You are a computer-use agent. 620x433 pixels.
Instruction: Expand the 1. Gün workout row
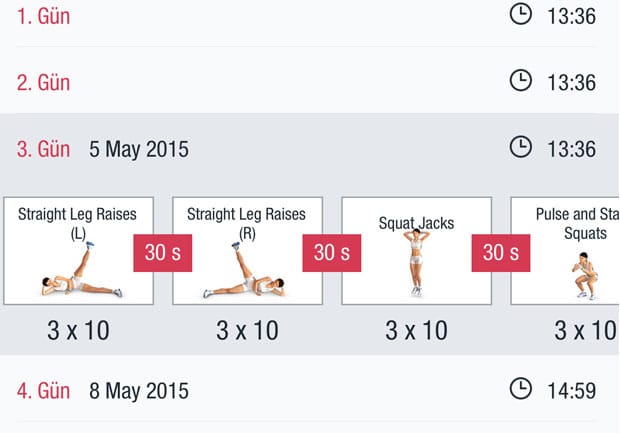click(310, 17)
